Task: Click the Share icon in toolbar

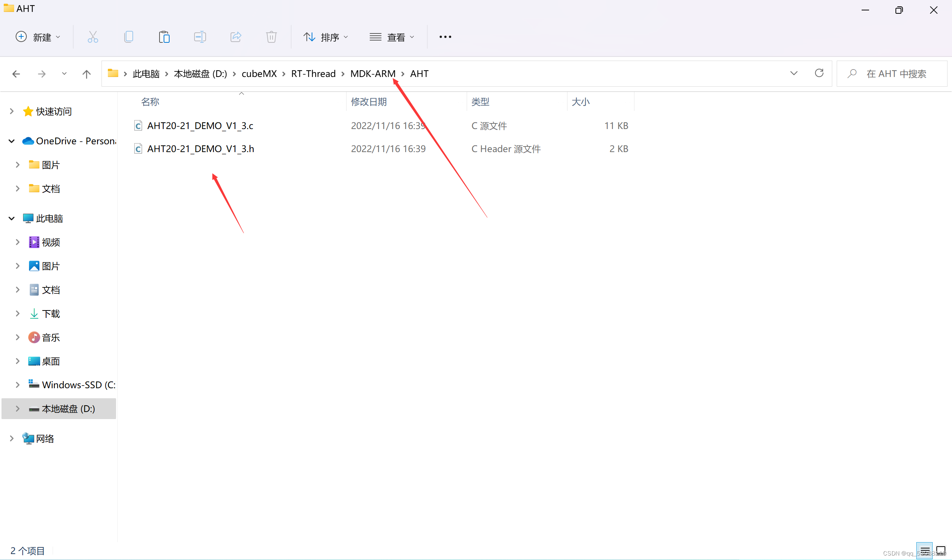Action: (x=236, y=37)
